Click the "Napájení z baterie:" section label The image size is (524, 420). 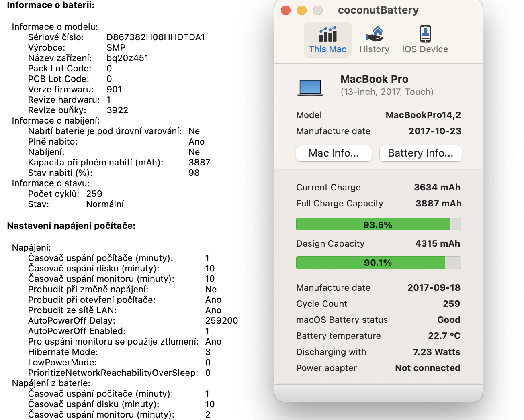point(51,383)
